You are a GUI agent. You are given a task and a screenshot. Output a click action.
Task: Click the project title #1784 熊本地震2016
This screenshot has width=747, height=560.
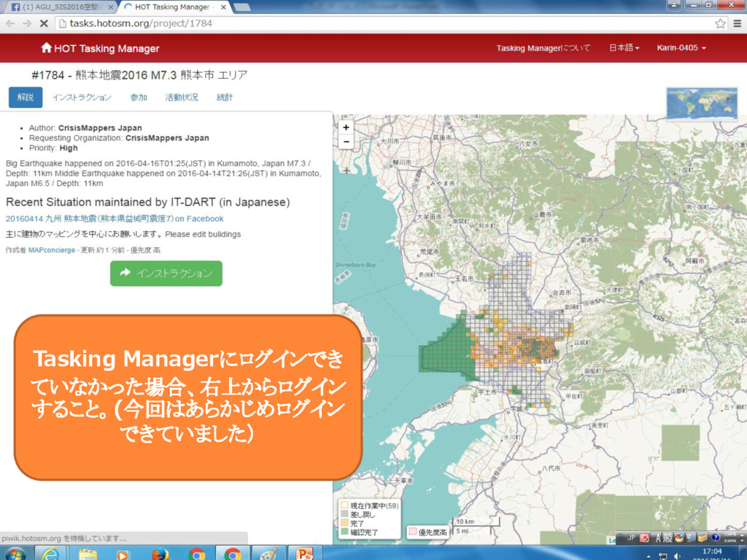[139, 75]
